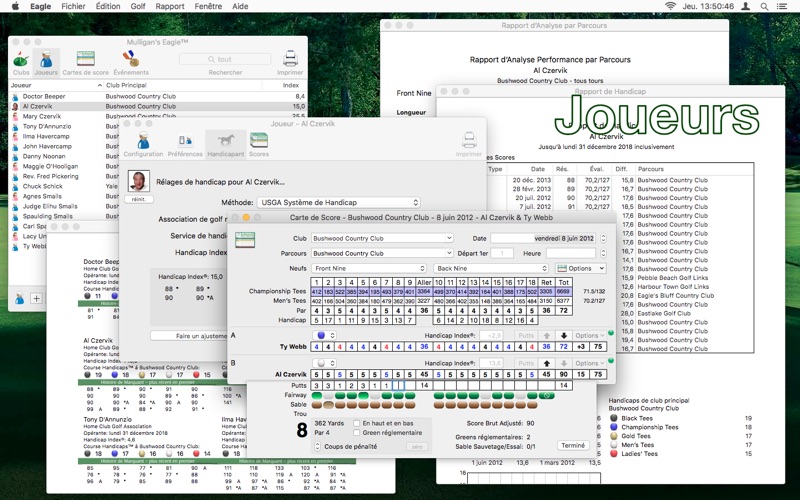Open the Aide menu
The height and width of the screenshot is (500, 800).
coord(240,6)
